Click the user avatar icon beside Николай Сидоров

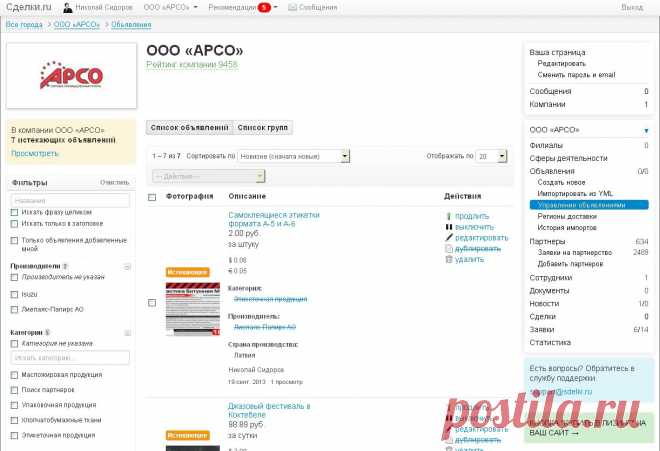(67, 8)
